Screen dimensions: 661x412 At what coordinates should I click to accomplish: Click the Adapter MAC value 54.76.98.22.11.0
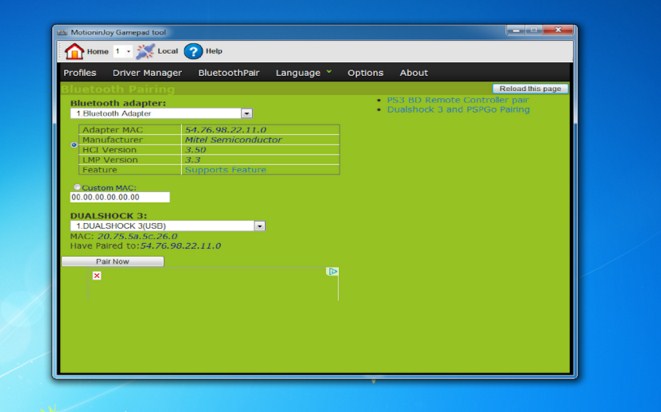[x=226, y=129]
